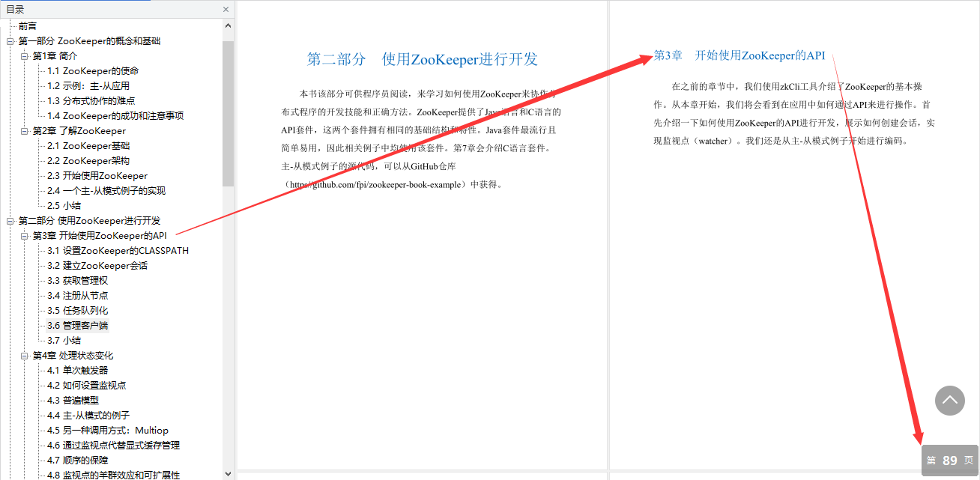Go to 1.1 ZooKeeper的使命
980x480 pixels.
tap(93, 71)
